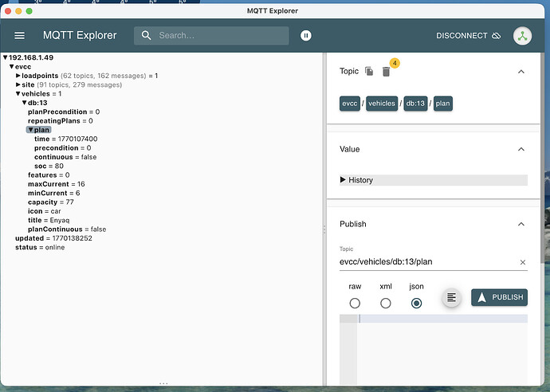Viewport: 550px width, 392px height.
Task: Click the copy topic icon
Action: [369, 72]
